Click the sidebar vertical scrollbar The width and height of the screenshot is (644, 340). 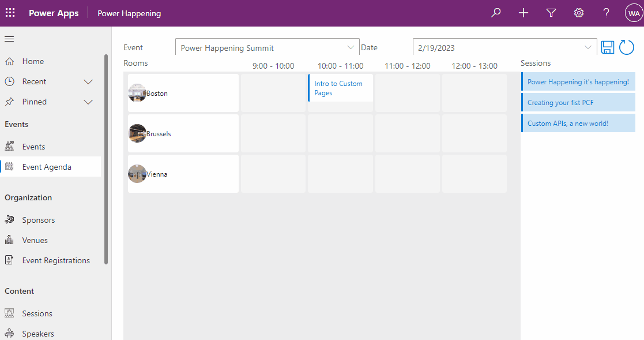(106, 159)
